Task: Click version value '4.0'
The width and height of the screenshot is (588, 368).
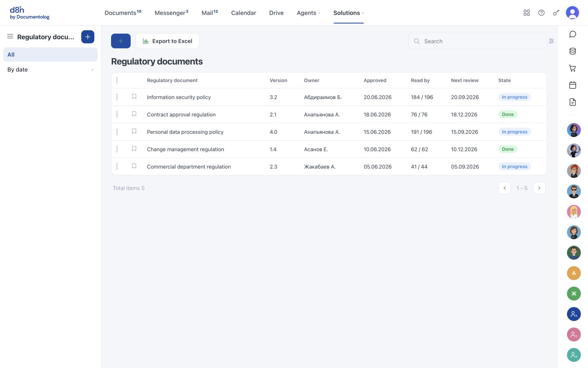Action: tap(273, 132)
